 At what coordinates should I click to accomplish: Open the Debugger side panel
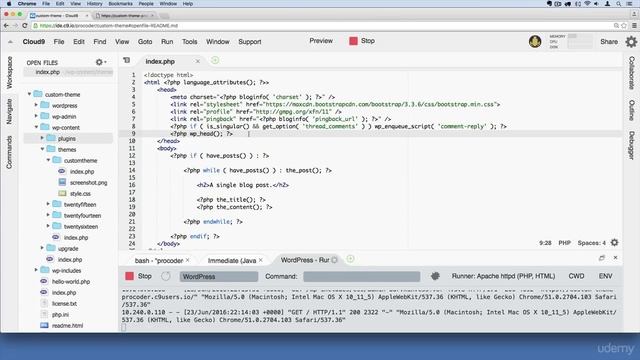631,145
